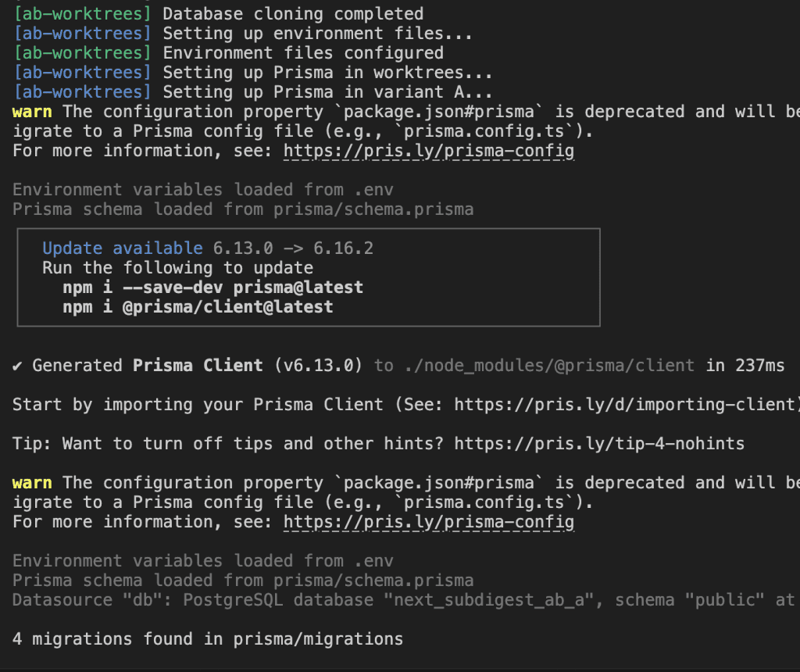Click the npm i --save-dev prisma@latest command
The image size is (800, 672).
[x=212, y=288]
